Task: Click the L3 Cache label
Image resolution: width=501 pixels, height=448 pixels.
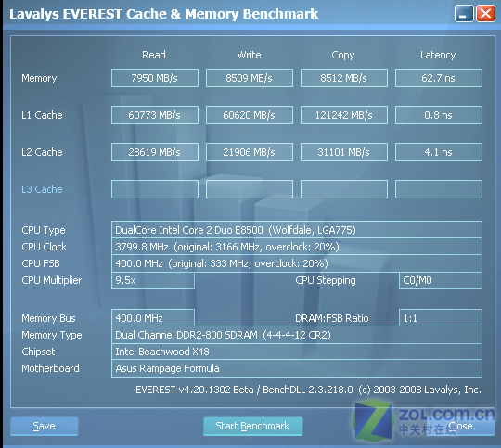Action: coord(42,189)
